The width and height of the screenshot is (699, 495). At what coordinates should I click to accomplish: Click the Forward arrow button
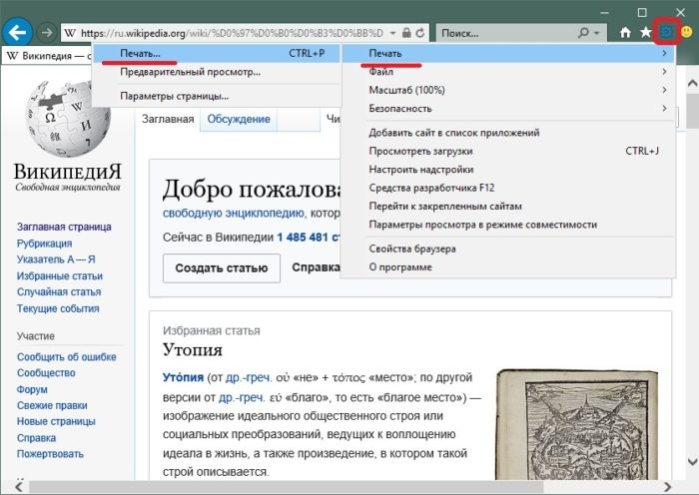[x=47, y=33]
